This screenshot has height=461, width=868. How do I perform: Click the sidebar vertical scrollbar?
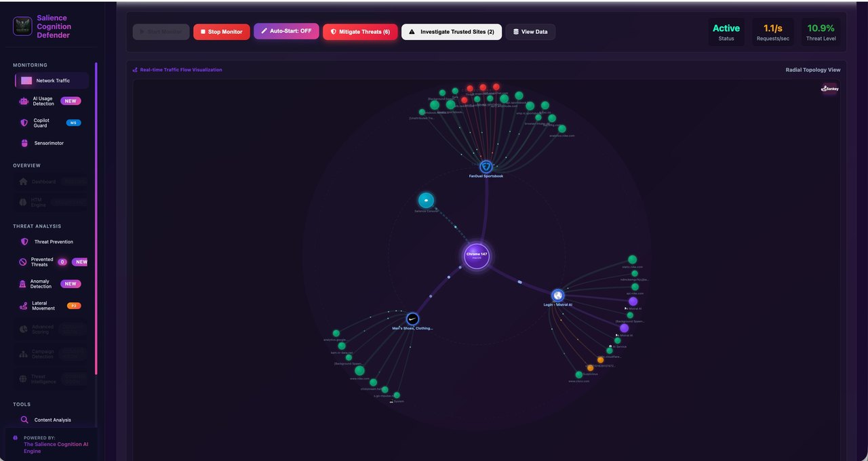tap(96, 218)
